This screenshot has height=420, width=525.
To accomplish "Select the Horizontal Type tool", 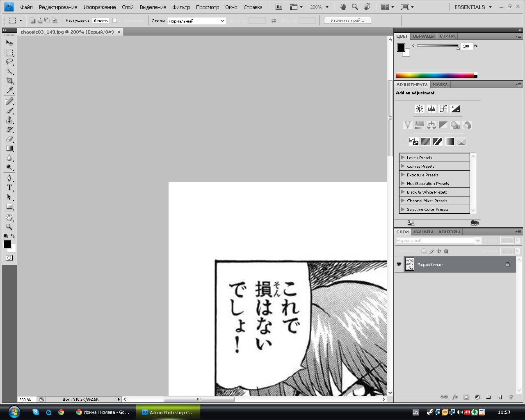I will 9,188.
